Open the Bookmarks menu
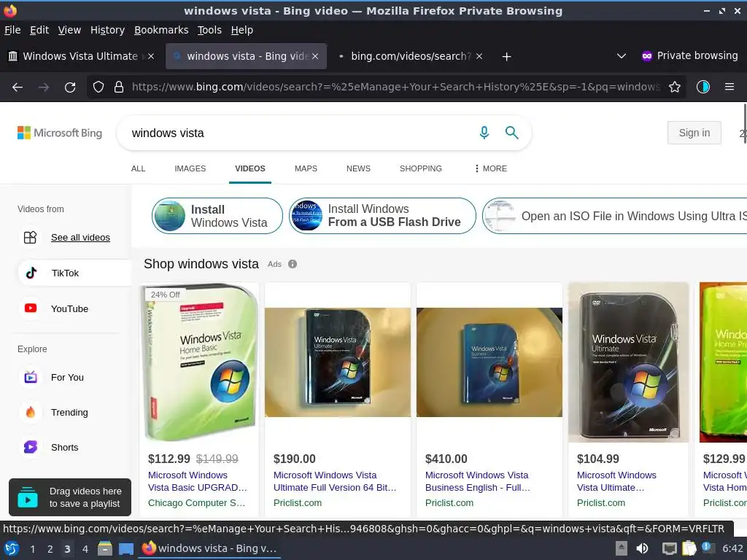 click(161, 30)
